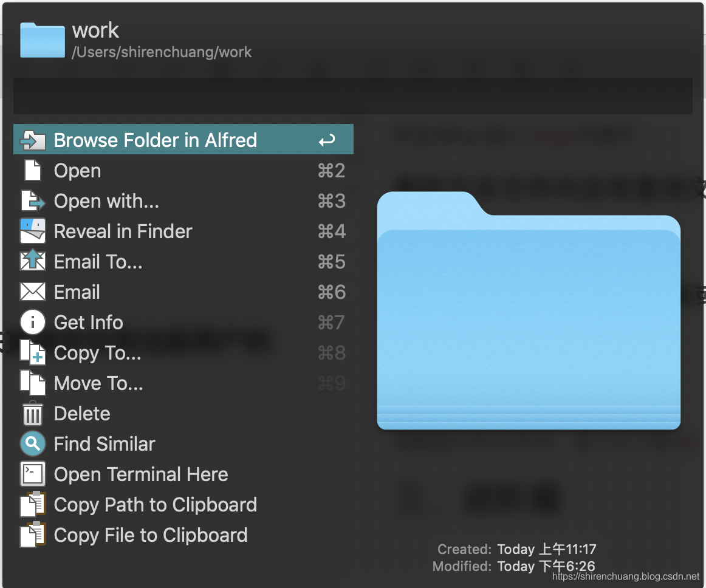The width and height of the screenshot is (706, 588).
Task: Click the Email envelope icon
Action: pyautogui.click(x=33, y=292)
